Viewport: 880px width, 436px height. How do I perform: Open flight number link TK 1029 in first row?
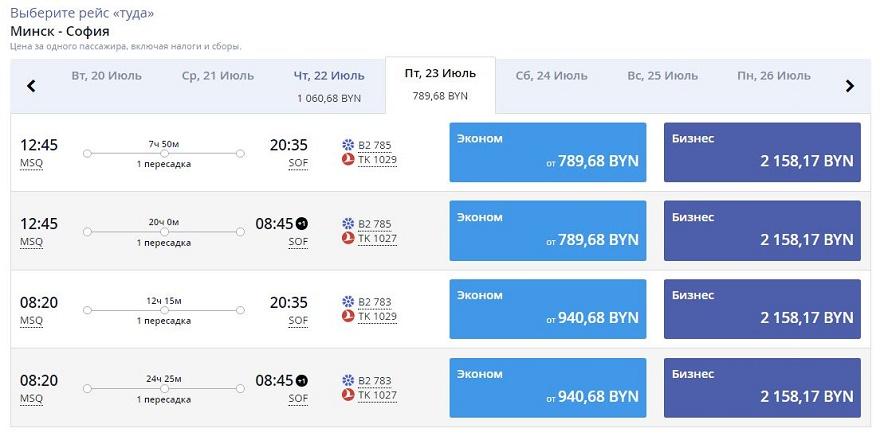pyautogui.click(x=377, y=160)
